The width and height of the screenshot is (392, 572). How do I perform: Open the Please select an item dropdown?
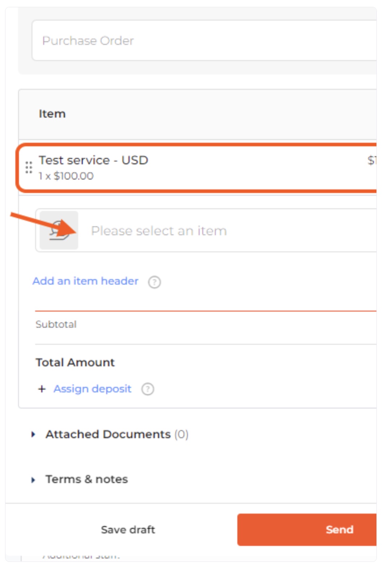206,230
